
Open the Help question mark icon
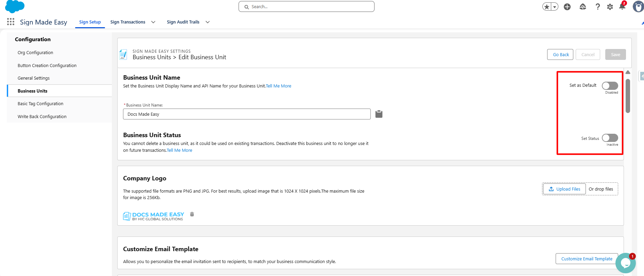[598, 7]
